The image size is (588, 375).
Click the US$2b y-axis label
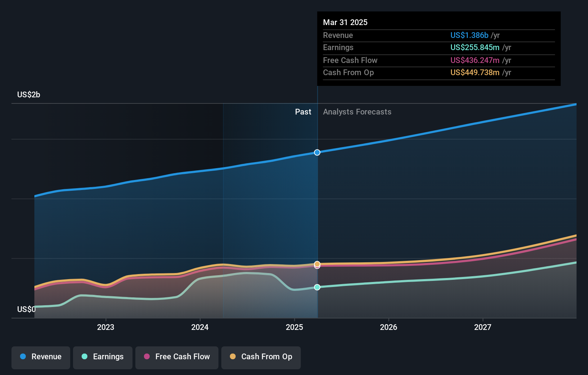29,94
